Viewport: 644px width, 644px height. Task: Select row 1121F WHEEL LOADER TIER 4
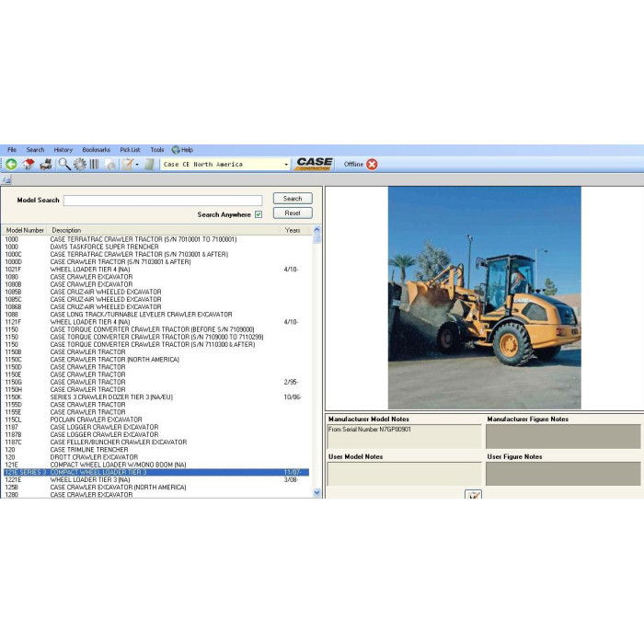(156, 322)
